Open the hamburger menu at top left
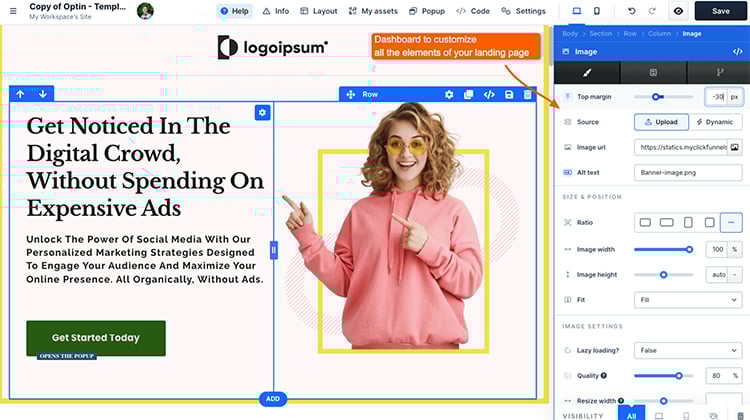 [x=12, y=11]
